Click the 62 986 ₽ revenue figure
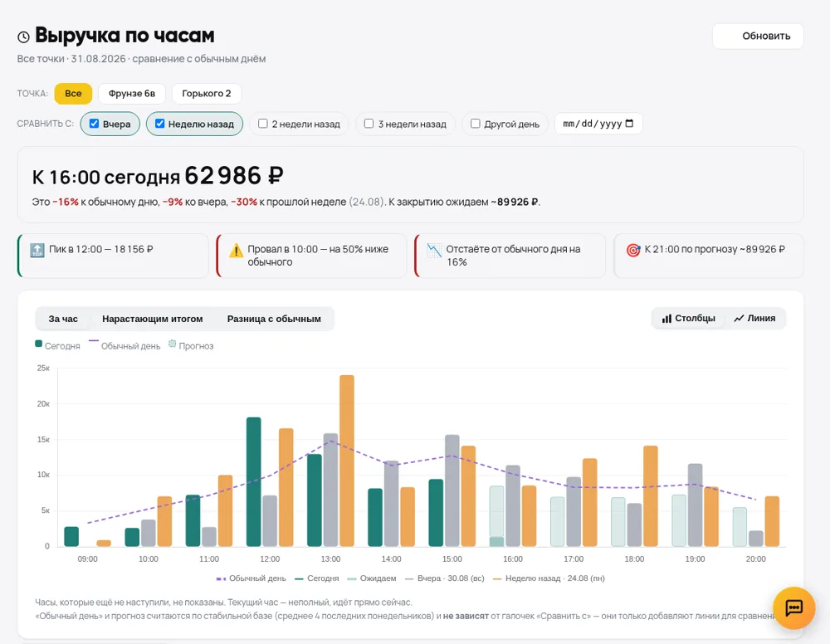Image resolution: width=830 pixels, height=644 pixels. pyautogui.click(x=234, y=176)
